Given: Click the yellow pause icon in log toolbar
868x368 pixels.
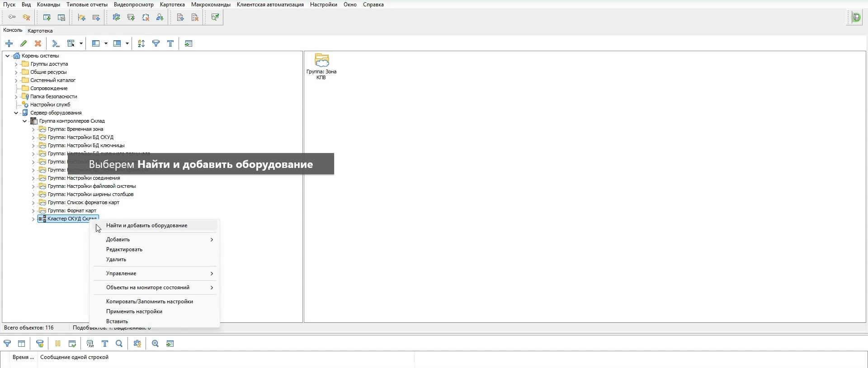Looking at the screenshot, I should click(58, 344).
